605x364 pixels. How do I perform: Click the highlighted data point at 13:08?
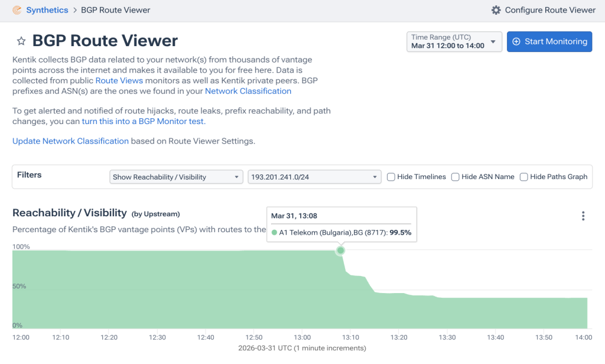[340, 251]
